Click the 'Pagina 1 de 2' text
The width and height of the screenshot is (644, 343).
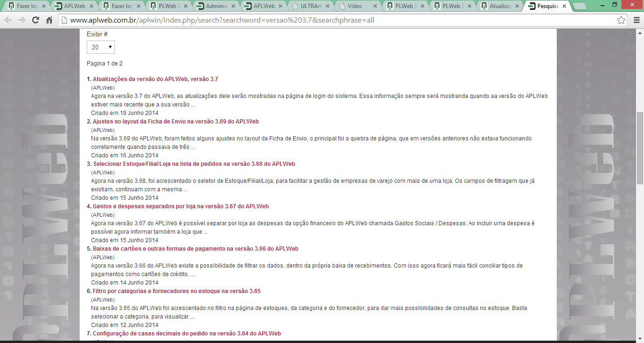tap(105, 64)
